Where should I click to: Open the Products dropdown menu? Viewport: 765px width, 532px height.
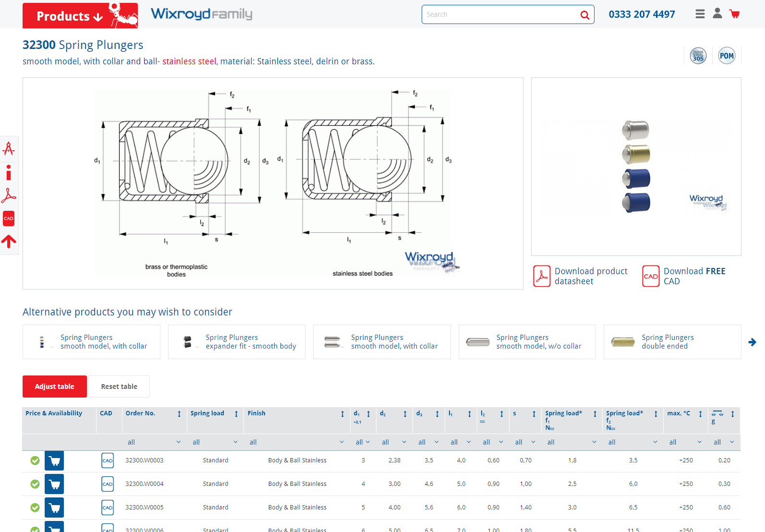pyautogui.click(x=70, y=16)
